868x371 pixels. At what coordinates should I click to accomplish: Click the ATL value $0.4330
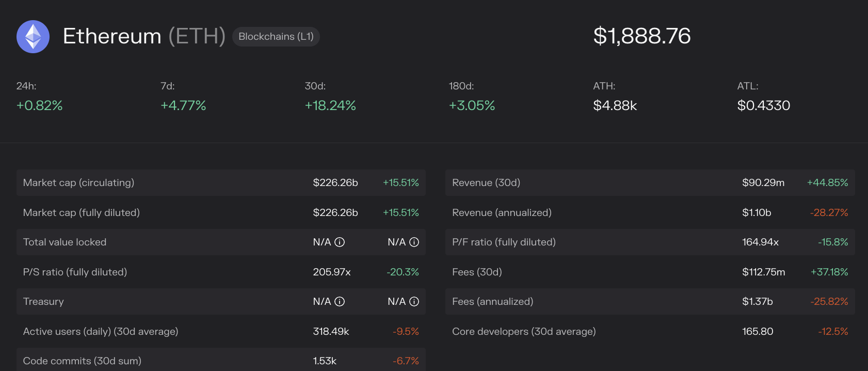point(764,105)
